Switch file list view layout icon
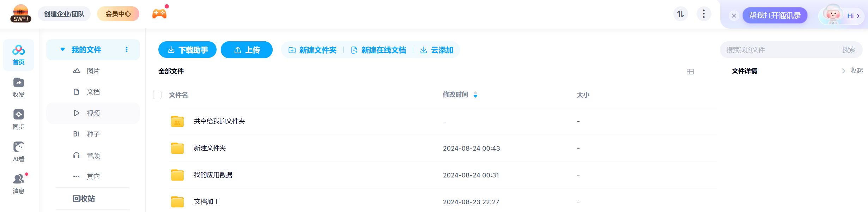 click(690, 72)
